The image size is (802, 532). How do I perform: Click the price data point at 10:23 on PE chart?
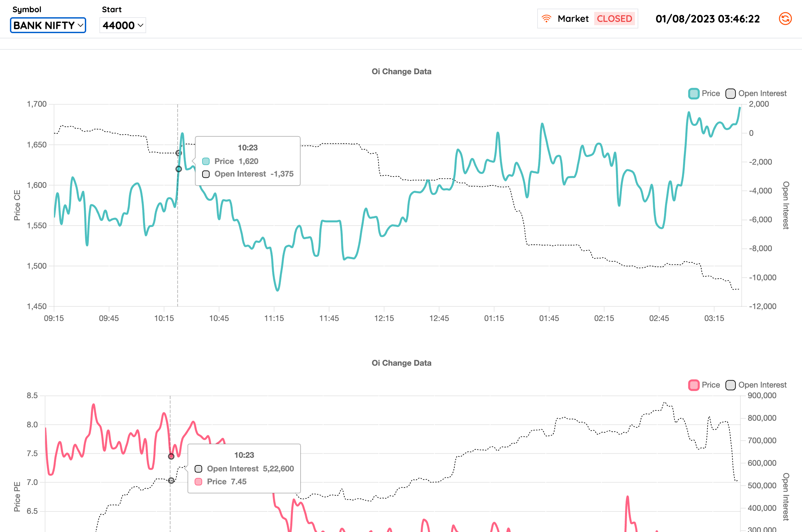pyautogui.click(x=171, y=456)
